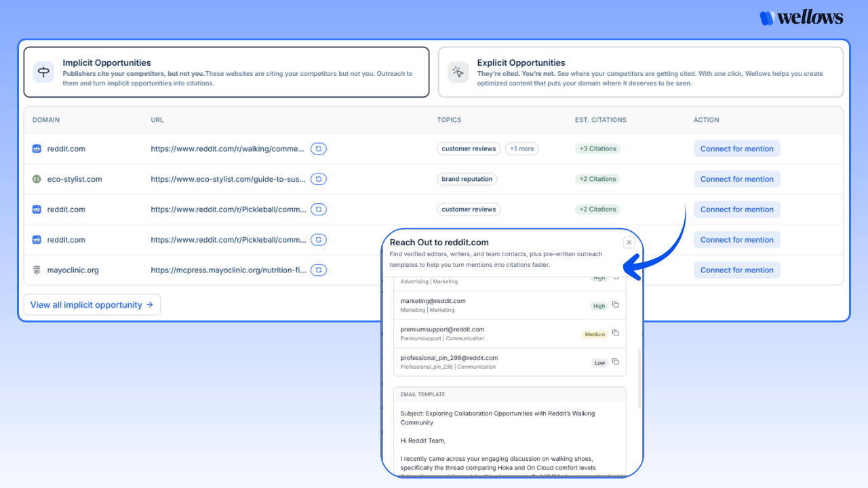This screenshot has width=868, height=488.
Task: Click the email subject line text
Action: [x=498, y=418]
